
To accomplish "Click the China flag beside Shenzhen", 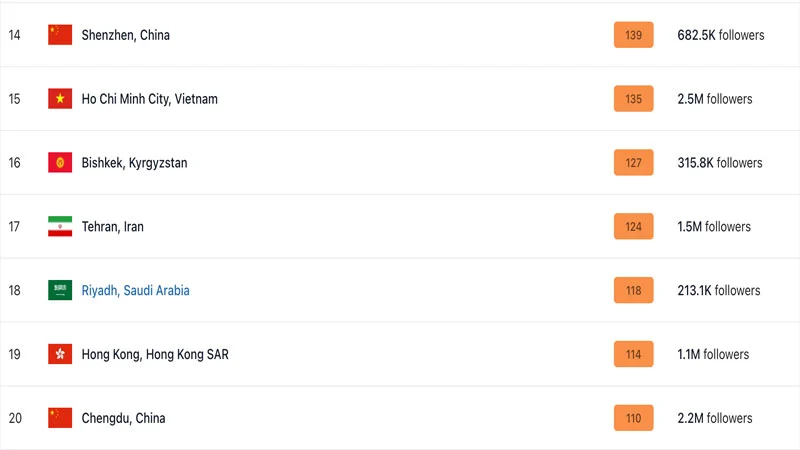I will 60,35.
